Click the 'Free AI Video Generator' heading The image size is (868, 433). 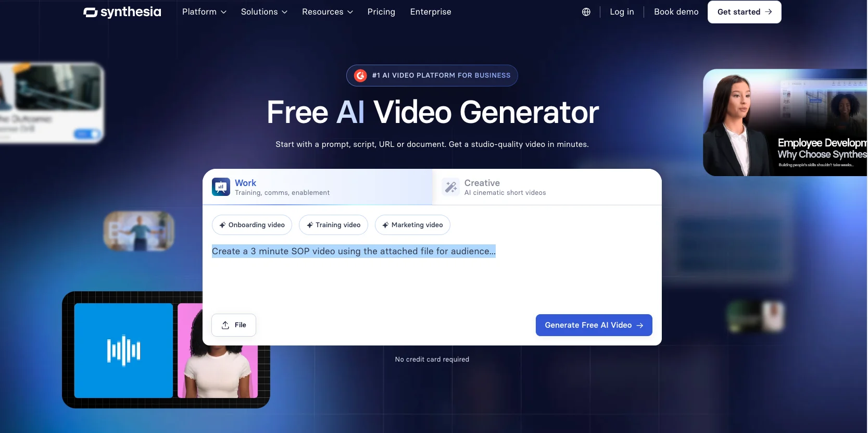click(x=433, y=113)
